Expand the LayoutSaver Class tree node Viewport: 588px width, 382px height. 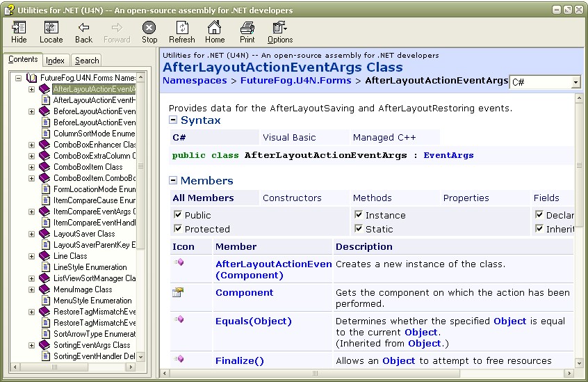pyautogui.click(x=31, y=234)
